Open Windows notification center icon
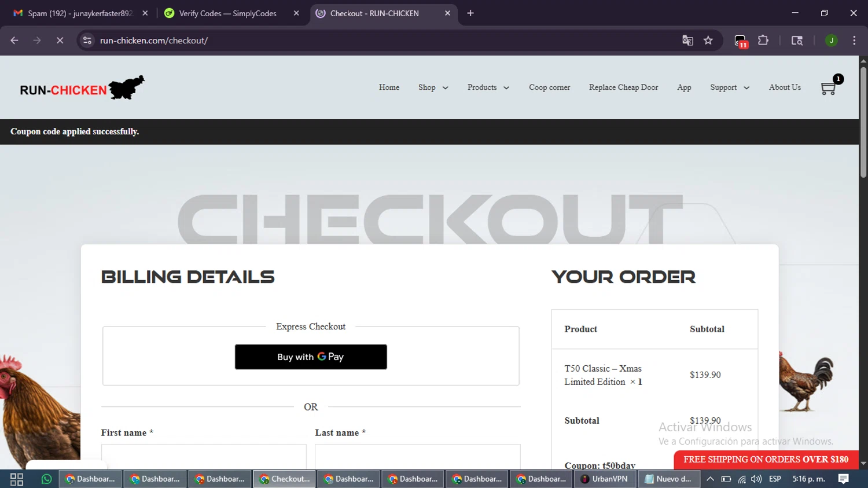Image resolution: width=868 pixels, height=488 pixels. [844, 479]
